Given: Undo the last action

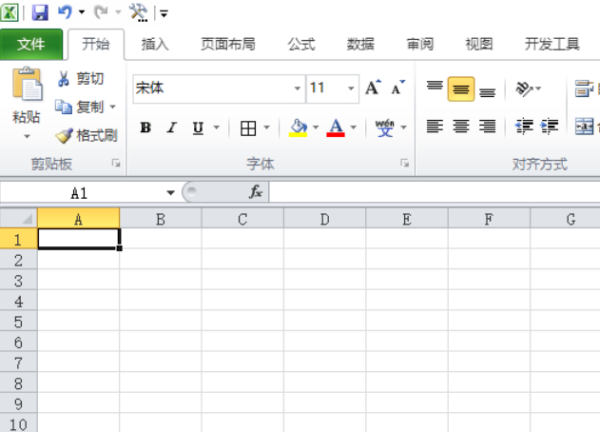Looking at the screenshot, I should pyautogui.click(x=65, y=12).
